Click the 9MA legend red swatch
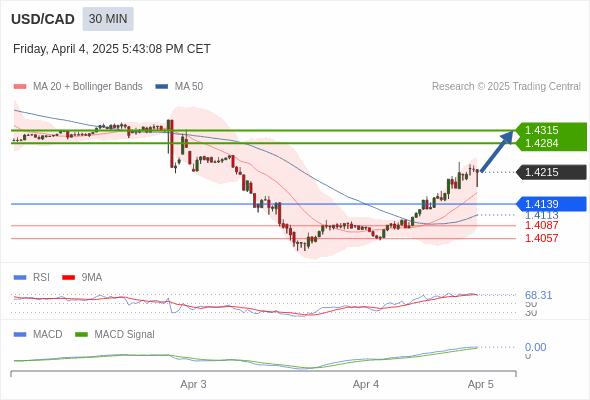The width and height of the screenshot is (590, 400). pos(68,278)
